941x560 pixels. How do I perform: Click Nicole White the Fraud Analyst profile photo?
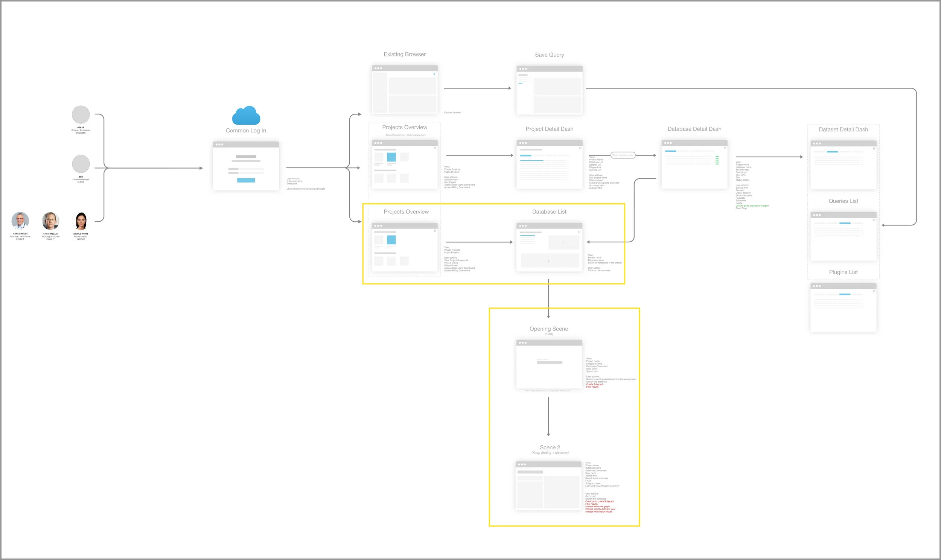tap(81, 221)
